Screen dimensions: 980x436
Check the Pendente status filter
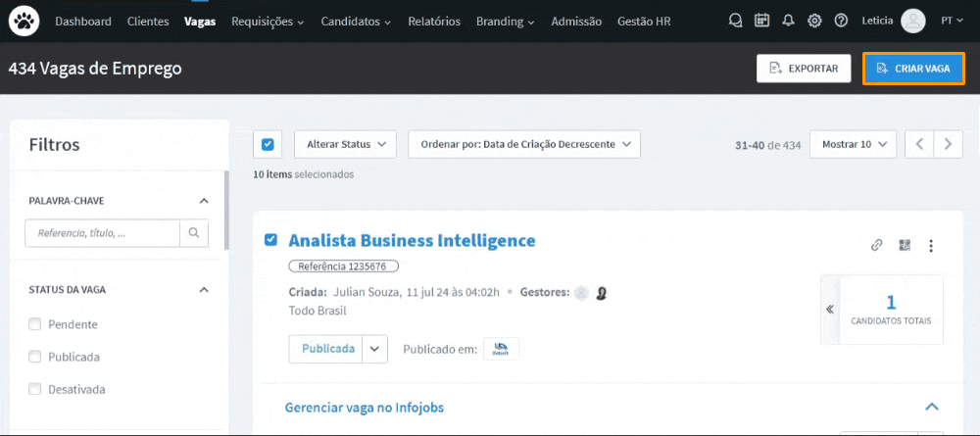click(35, 324)
